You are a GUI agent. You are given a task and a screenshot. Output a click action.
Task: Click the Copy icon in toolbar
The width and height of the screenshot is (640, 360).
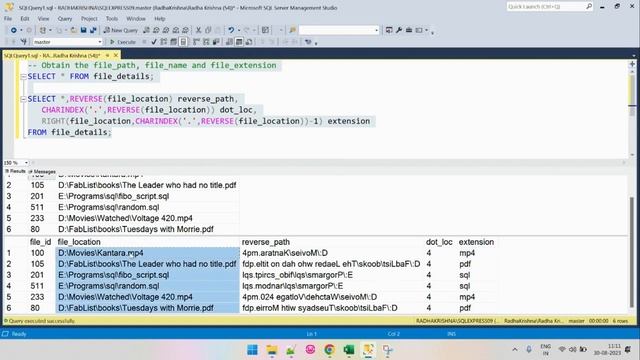click(208, 30)
